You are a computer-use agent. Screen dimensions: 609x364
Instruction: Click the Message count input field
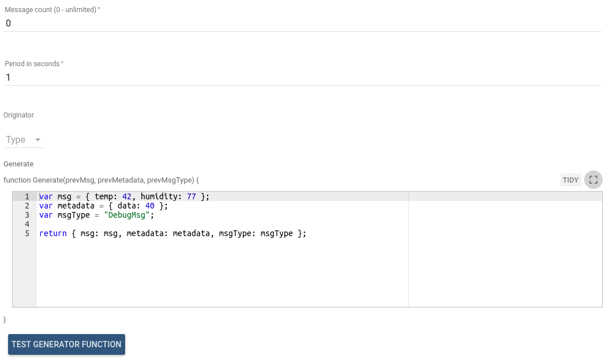coord(303,23)
